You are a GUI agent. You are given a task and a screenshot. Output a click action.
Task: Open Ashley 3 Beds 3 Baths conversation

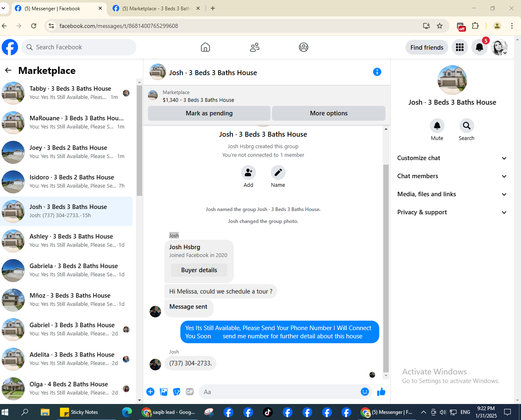coord(67,241)
